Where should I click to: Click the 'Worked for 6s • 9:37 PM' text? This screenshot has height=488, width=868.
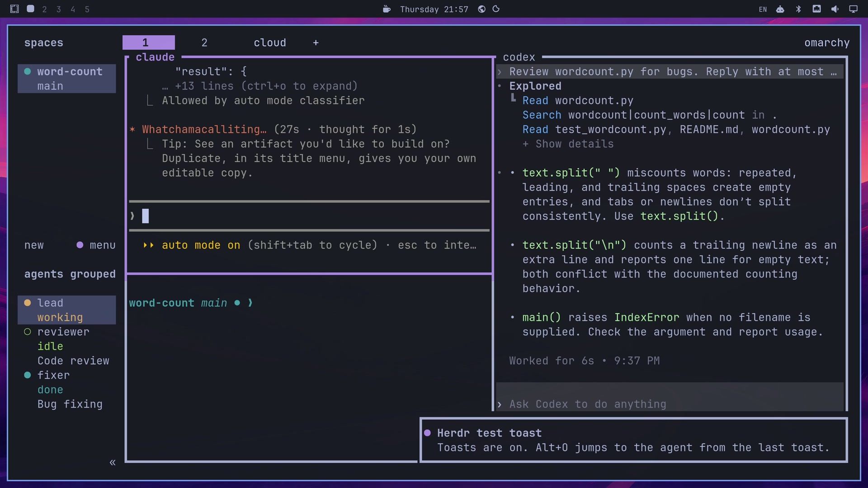click(584, 361)
